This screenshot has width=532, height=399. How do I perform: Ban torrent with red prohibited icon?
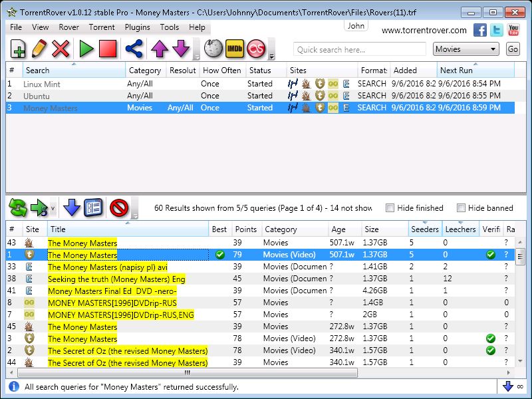(x=119, y=207)
